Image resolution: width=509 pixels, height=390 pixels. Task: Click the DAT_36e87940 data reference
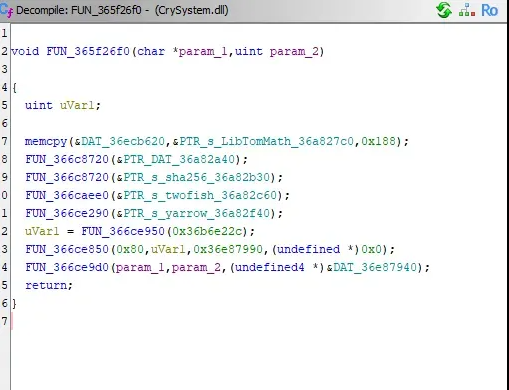click(x=375, y=267)
